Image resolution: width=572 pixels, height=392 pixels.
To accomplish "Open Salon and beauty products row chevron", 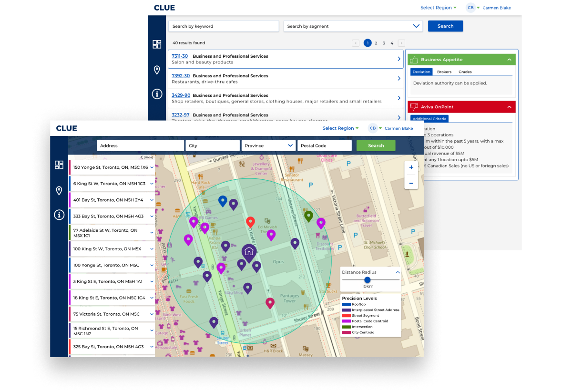I will [399, 59].
